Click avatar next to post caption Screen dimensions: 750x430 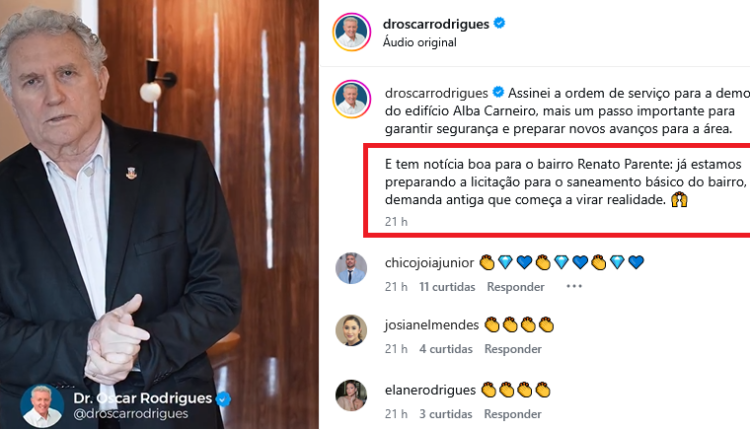[x=352, y=99]
